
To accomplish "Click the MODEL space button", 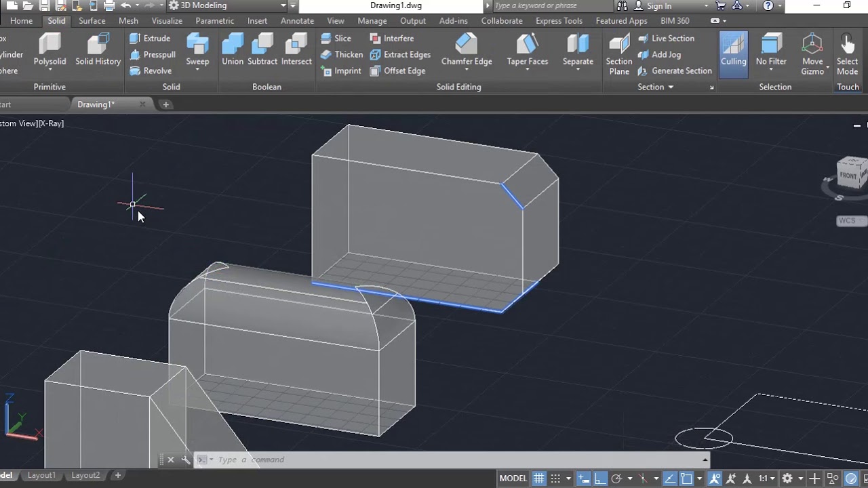I will tap(513, 479).
